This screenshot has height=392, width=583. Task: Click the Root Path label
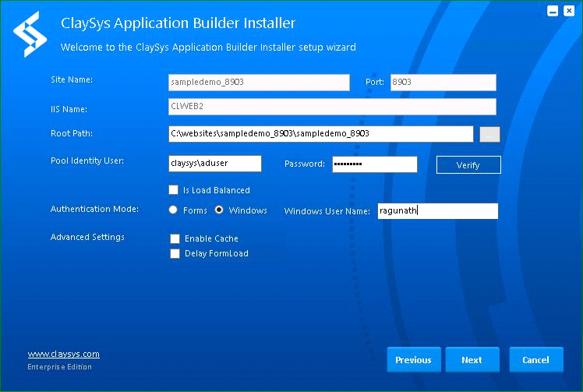pyautogui.click(x=72, y=133)
